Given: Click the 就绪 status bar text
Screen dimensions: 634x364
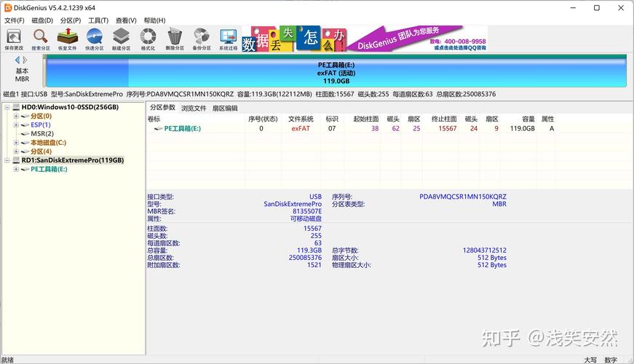Looking at the screenshot, I should pyautogui.click(x=7, y=360).
